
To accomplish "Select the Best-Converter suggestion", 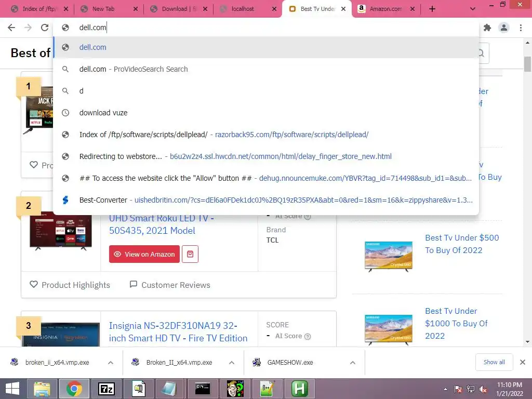I will [x=267, y=200].
